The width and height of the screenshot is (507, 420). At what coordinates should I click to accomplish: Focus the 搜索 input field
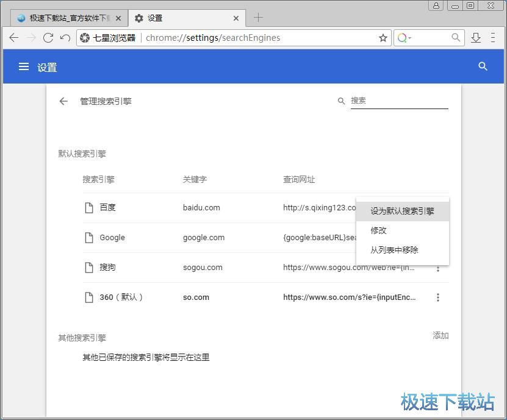400,101
